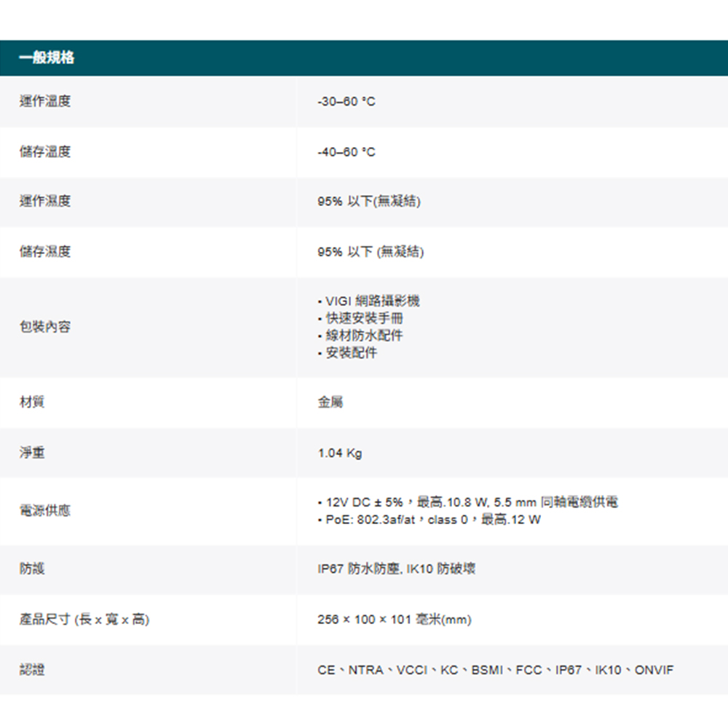Click the 1.04 Kg net weight value
Screen dimensions: 728x728
pos(340,454)
